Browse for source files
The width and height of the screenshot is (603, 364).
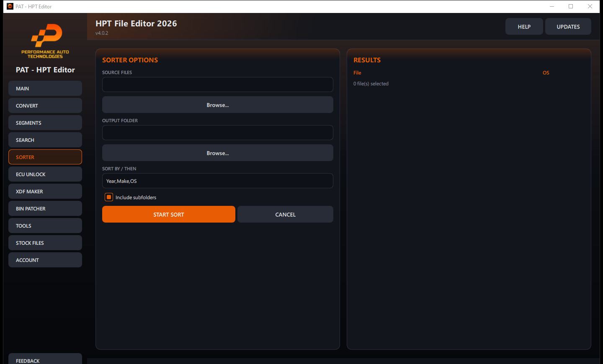pyautogui.click(x=218, y=105)
